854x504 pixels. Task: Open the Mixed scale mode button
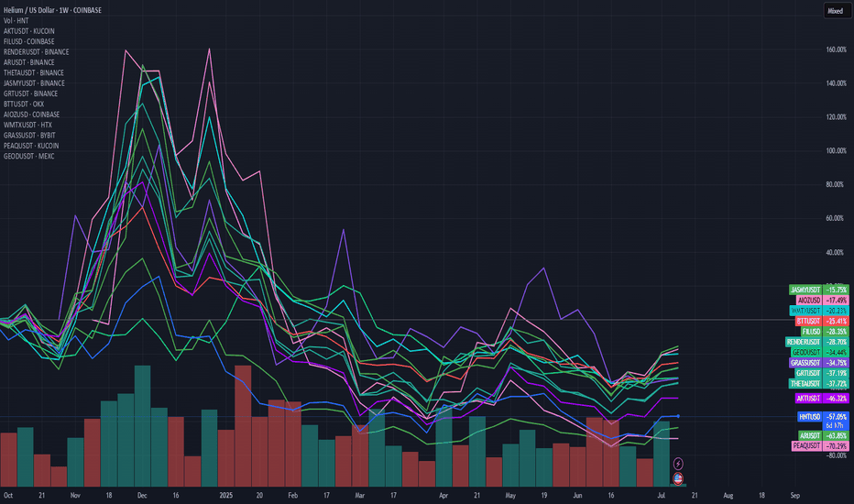point(836,11)
